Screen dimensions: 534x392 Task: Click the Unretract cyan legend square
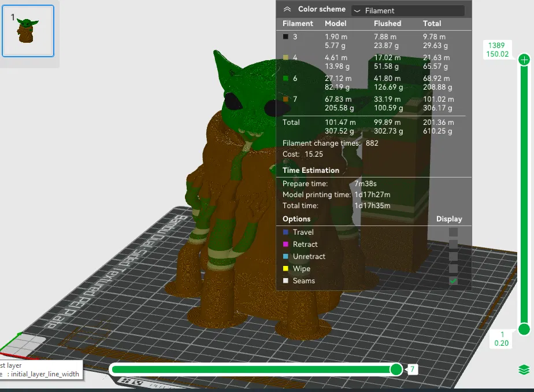(285, 257)
